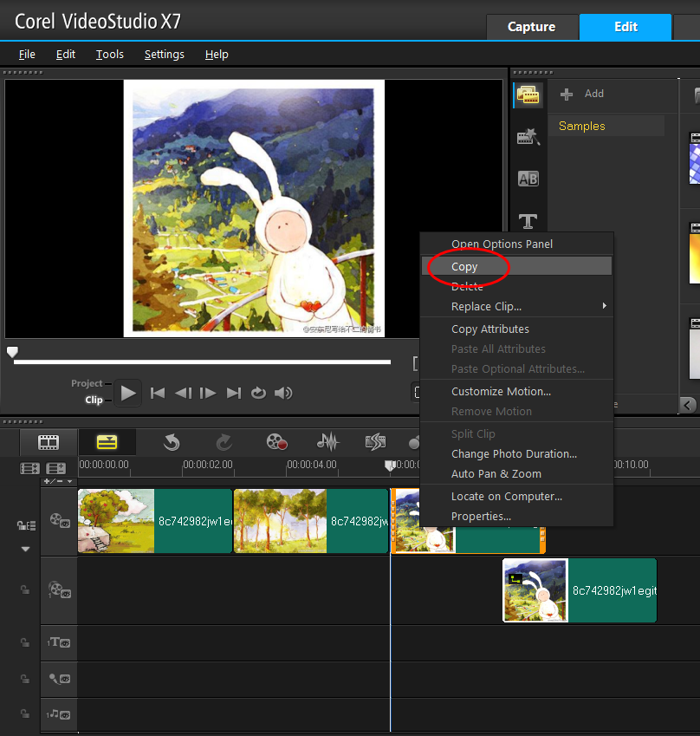Click the preview scrubber jog handle
This screenshot has height=736, width=700.
coord(12,352)
